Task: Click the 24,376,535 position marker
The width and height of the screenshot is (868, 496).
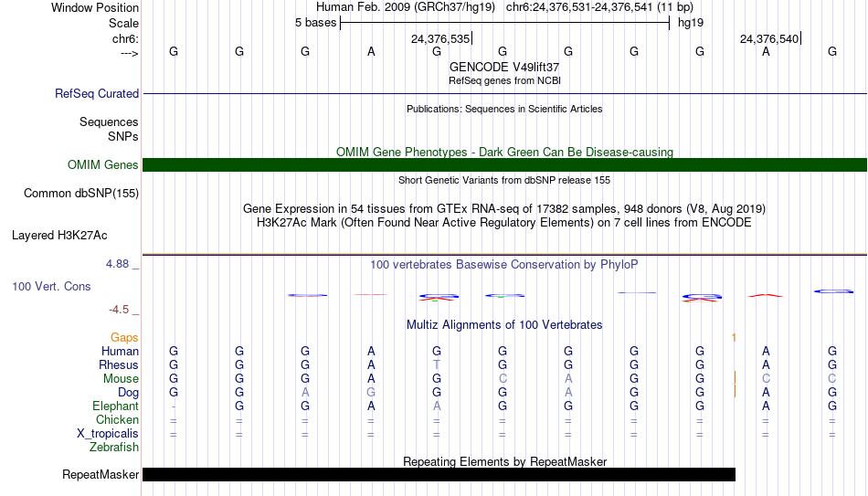Action: pos(441,38)
